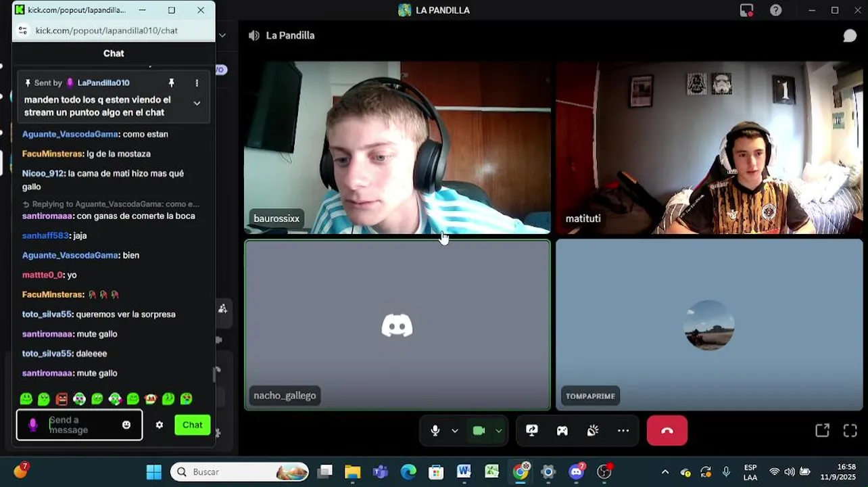
Task: Open Aguante_VascodaGama username saying 'como estan'
Action: tap(70, 134)
